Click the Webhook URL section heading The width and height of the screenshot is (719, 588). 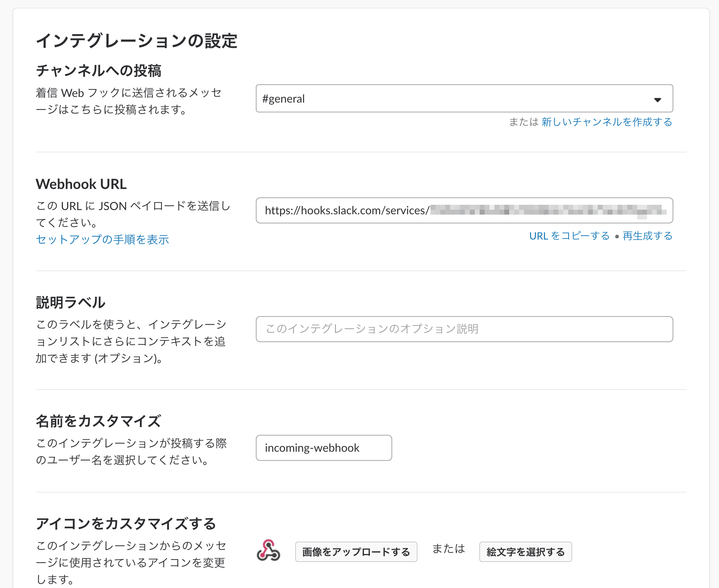pyautogui.click(x=81, y=184)
